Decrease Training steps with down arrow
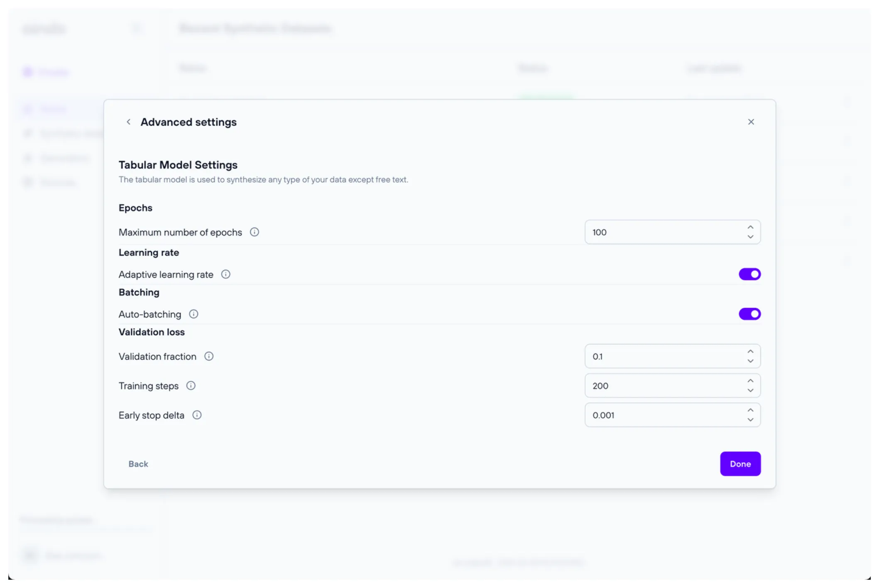 point(750,391)
